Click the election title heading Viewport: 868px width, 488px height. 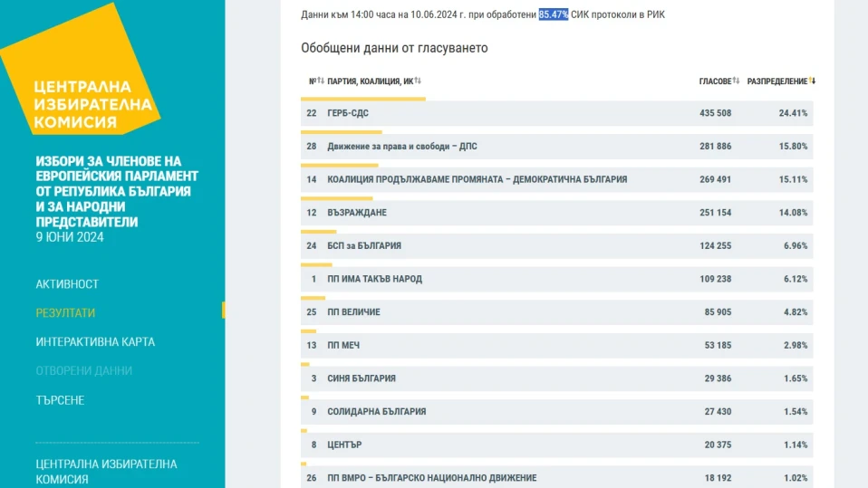[x=117, y=191]
